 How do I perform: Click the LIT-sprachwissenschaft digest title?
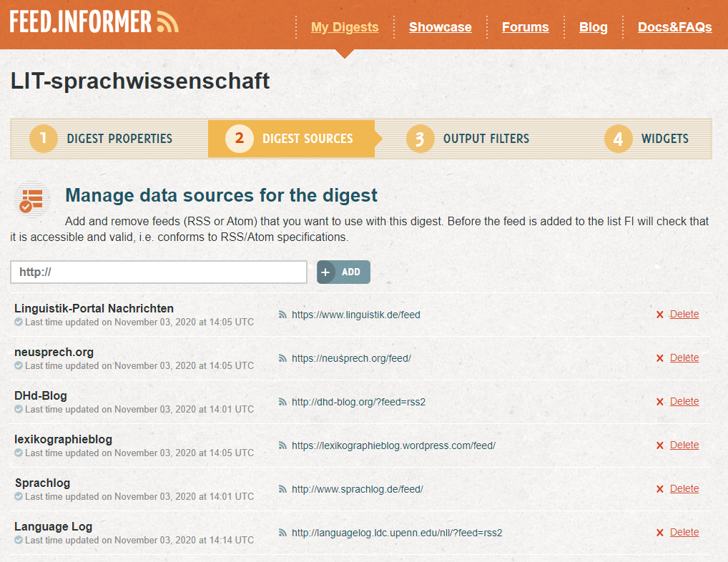tap(139, 82)
